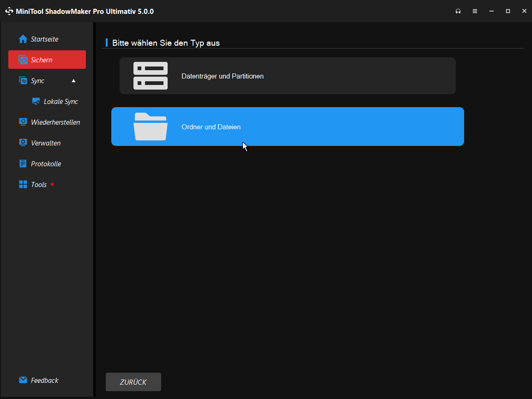The image size is (532, 399).
Task: Open support via headset icon
Action: [x=458, y=11]
